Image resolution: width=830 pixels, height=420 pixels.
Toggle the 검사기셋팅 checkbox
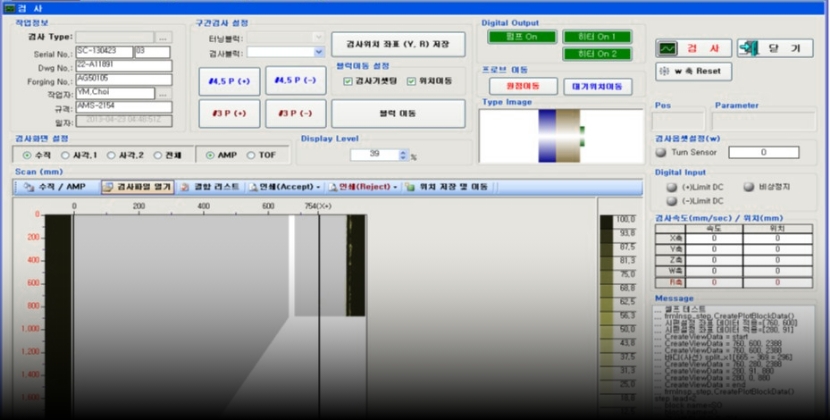click(x=348, y=82)
